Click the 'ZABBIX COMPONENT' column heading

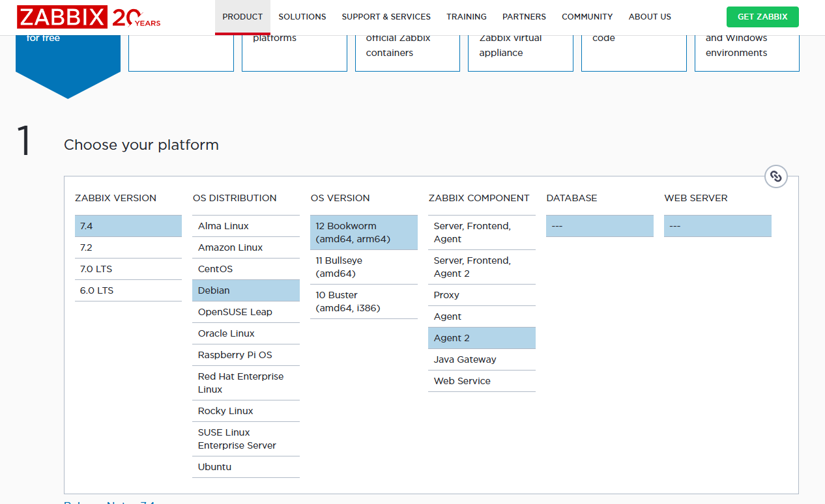pos(479,198)
